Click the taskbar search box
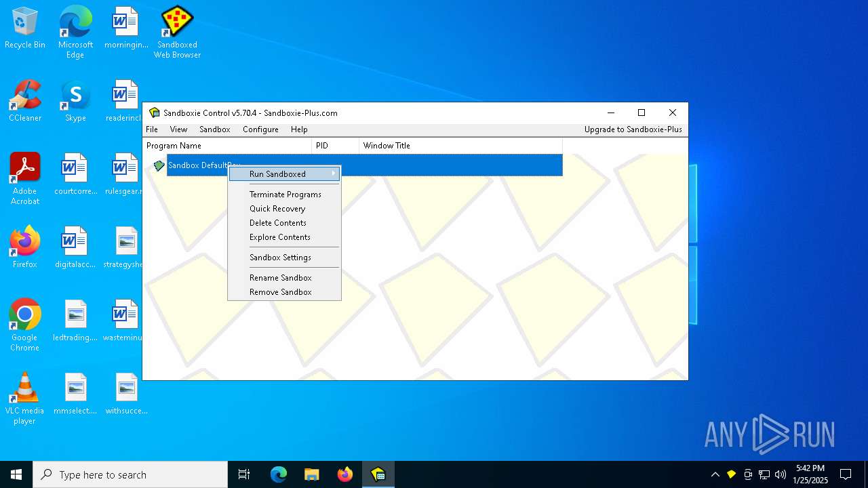The image size is (868, 488). tap(130, 474)
